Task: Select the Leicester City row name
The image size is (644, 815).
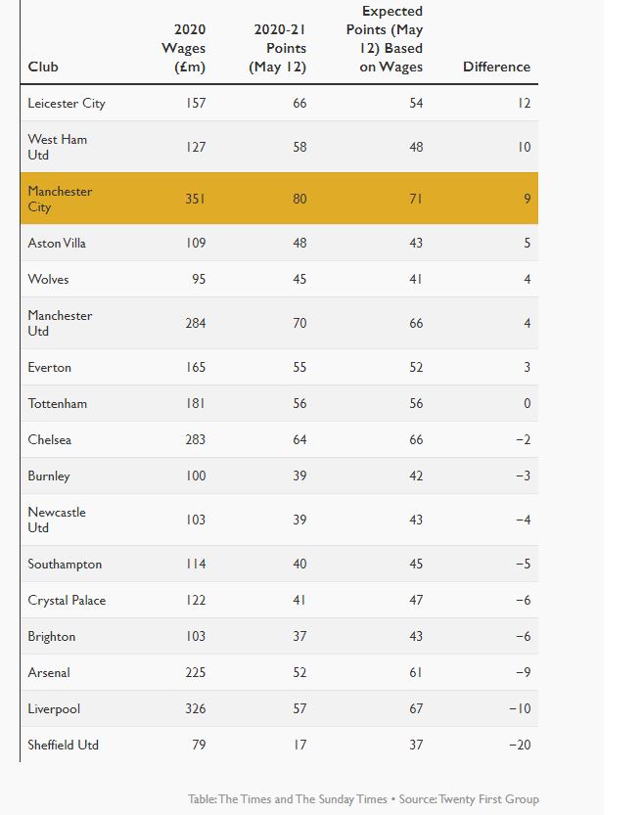Action: (67, 104)
